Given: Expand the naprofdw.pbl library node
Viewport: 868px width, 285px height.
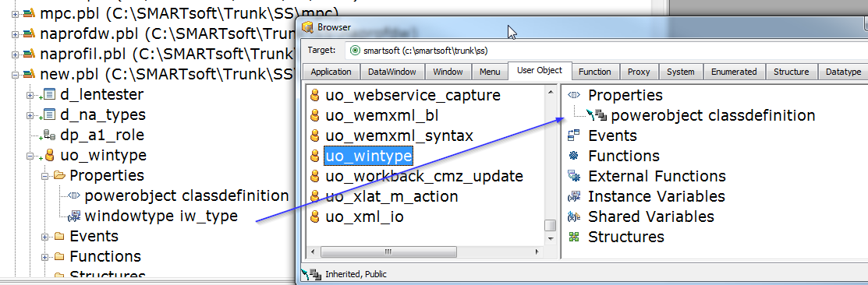Looking at the screenshot, I should click(15, 33).
